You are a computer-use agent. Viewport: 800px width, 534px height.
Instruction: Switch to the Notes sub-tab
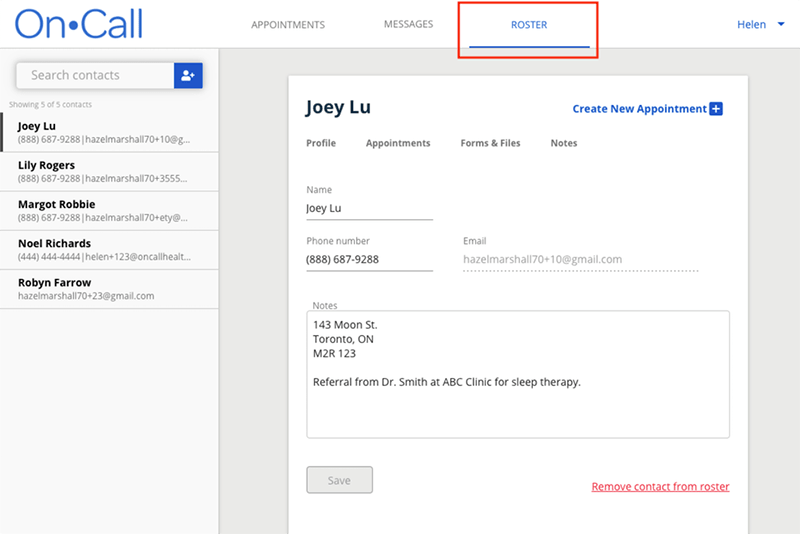563,143
